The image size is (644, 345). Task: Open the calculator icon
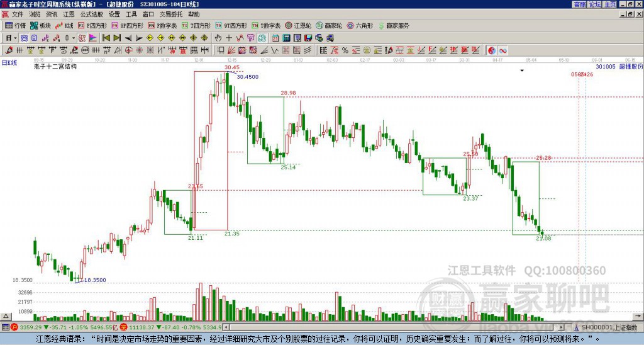pos(286,38)
